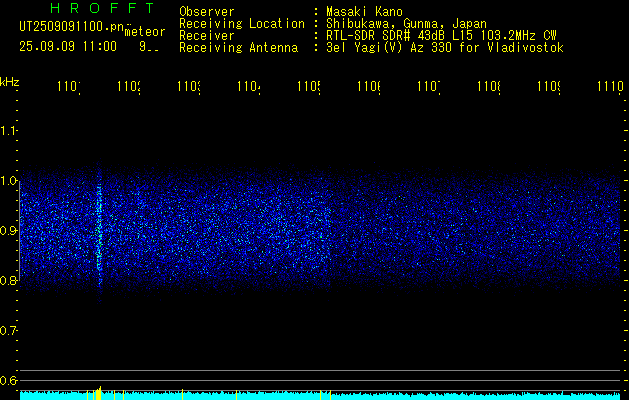629x400 pixels.
Task: Click the 0.8 frequency axis label
Action: [x=8, y=280]
